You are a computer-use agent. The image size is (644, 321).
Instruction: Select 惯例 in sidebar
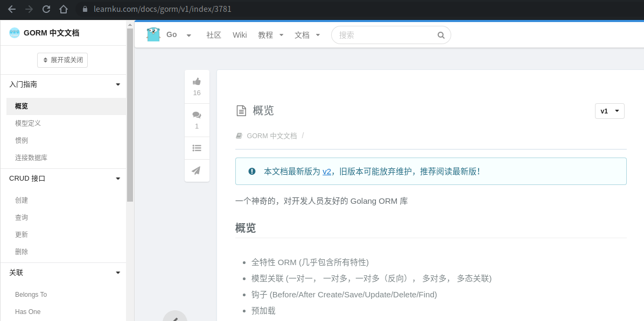[x=22, y=140]
